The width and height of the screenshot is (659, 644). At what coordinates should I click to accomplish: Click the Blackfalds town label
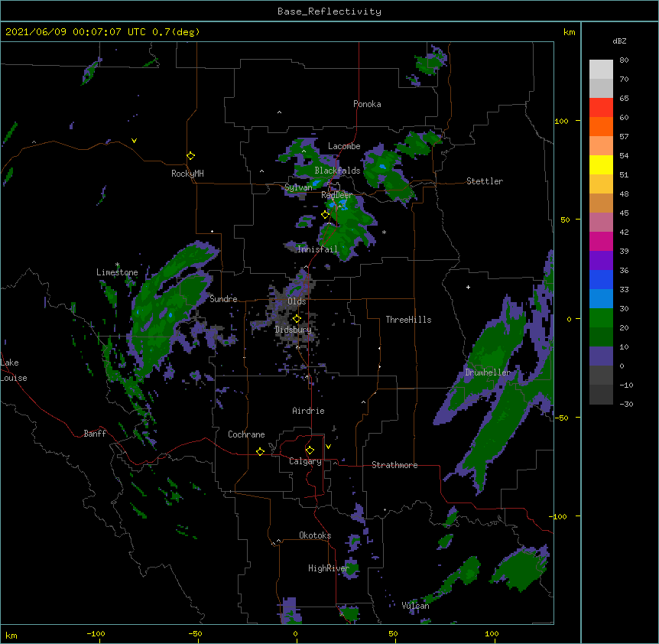point(337,171)
